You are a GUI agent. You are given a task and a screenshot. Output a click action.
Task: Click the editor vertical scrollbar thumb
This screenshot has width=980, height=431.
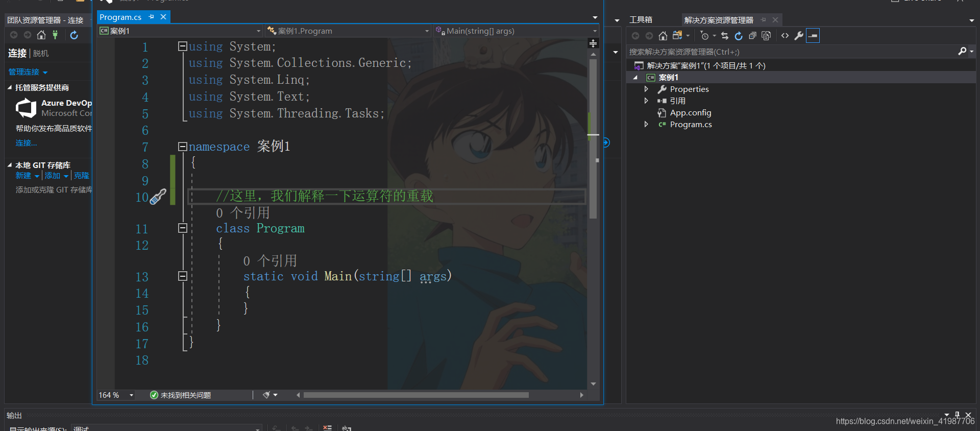coord(593,139)
